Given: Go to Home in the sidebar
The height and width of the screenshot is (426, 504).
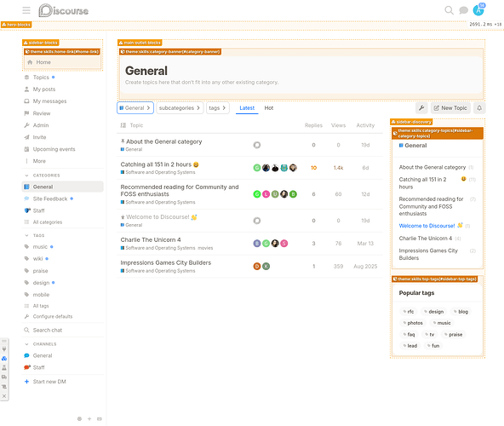Looking at the screenshot, I should 63,62.
